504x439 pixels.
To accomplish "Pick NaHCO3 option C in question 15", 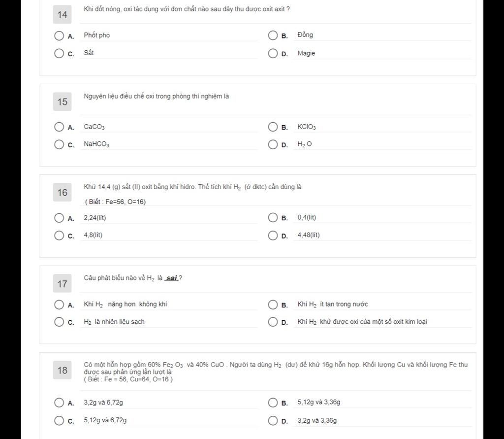I will 59,144.
